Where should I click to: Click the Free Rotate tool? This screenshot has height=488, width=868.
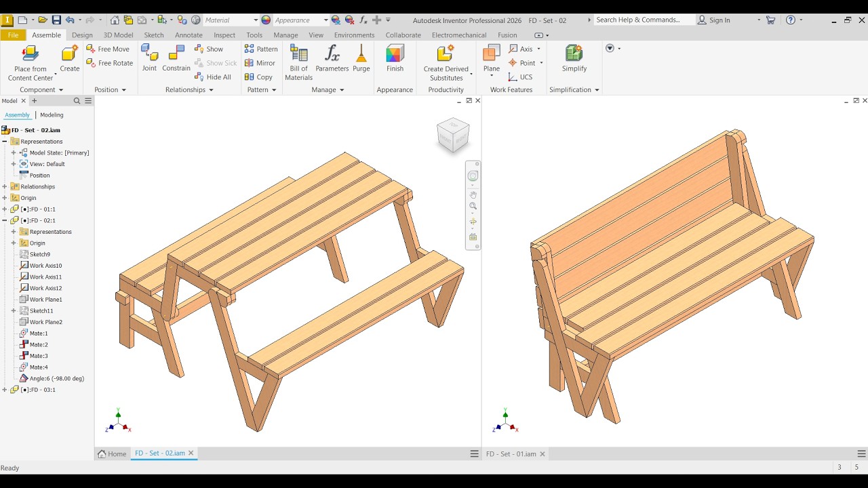coord(110,63)
